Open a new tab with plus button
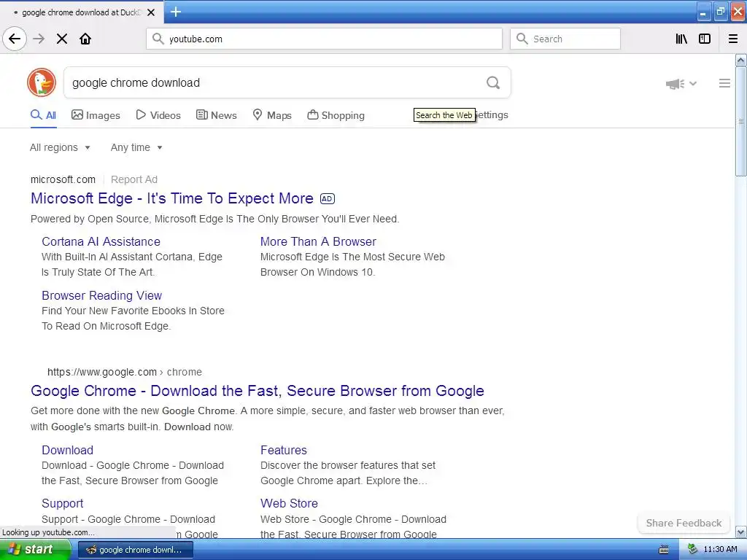747x560 pixels. coord(175,12)
